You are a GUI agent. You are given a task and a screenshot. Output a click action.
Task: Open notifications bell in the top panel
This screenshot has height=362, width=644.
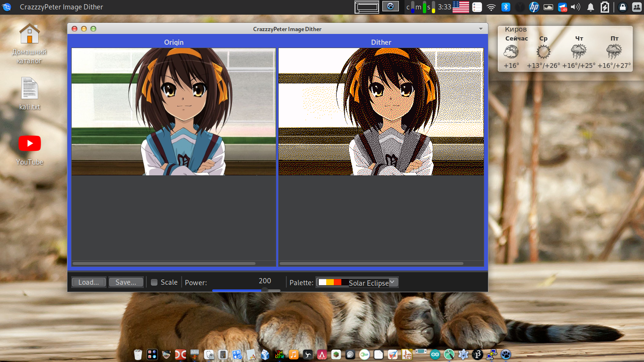(x=590, y=7)
